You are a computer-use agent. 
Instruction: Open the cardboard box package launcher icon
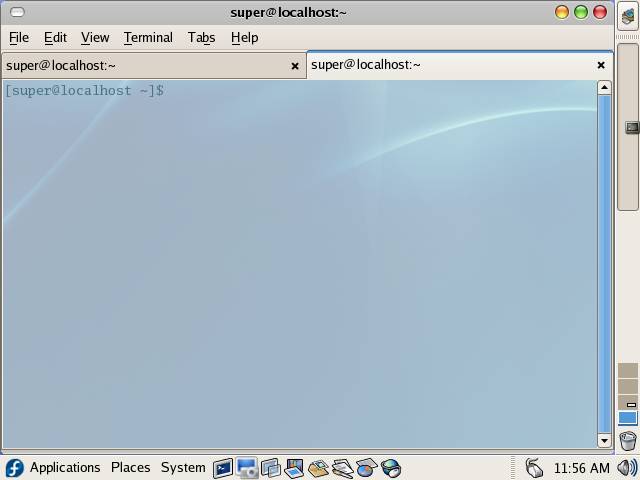point(318,468)
